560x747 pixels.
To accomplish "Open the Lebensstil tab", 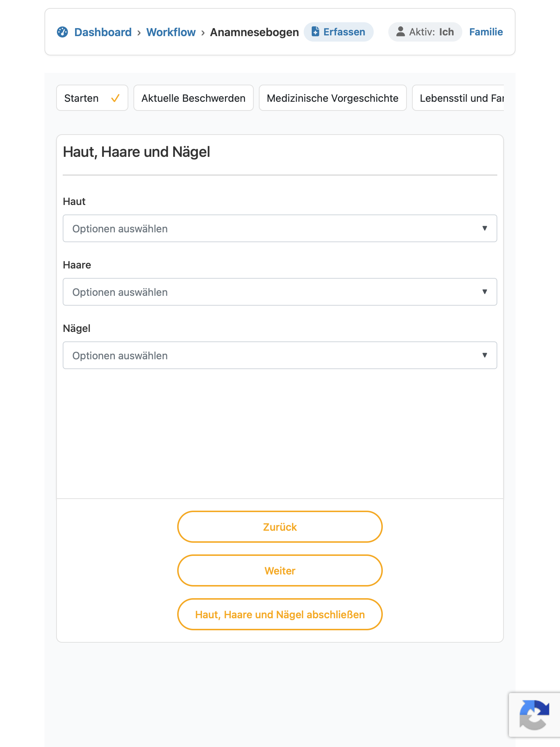I will (458, 98).
